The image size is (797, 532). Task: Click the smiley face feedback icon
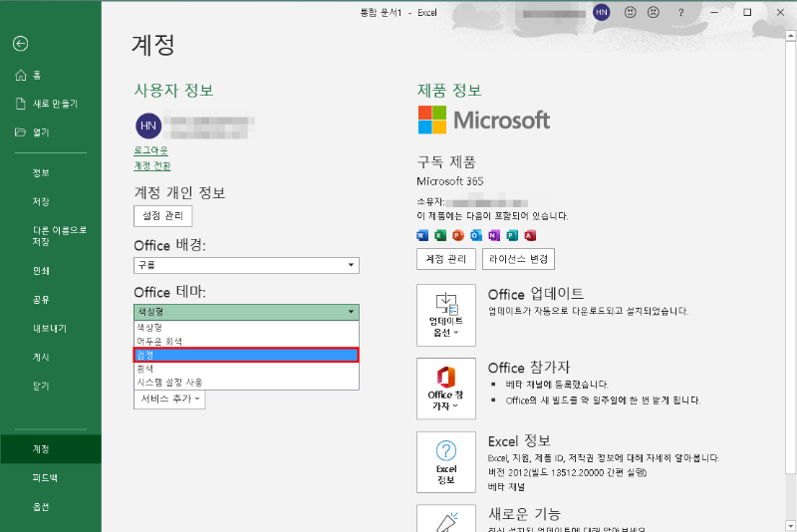click(631, 12)
